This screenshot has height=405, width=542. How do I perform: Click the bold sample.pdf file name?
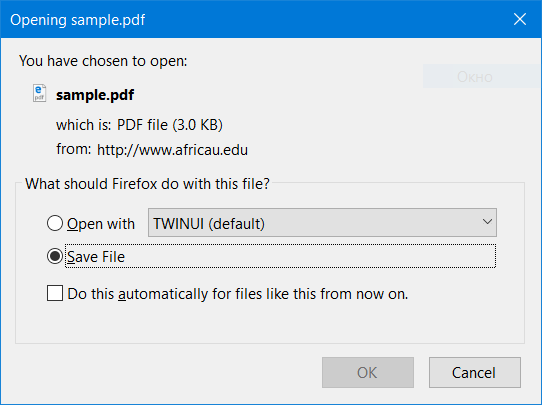click(x=95, y=95)
